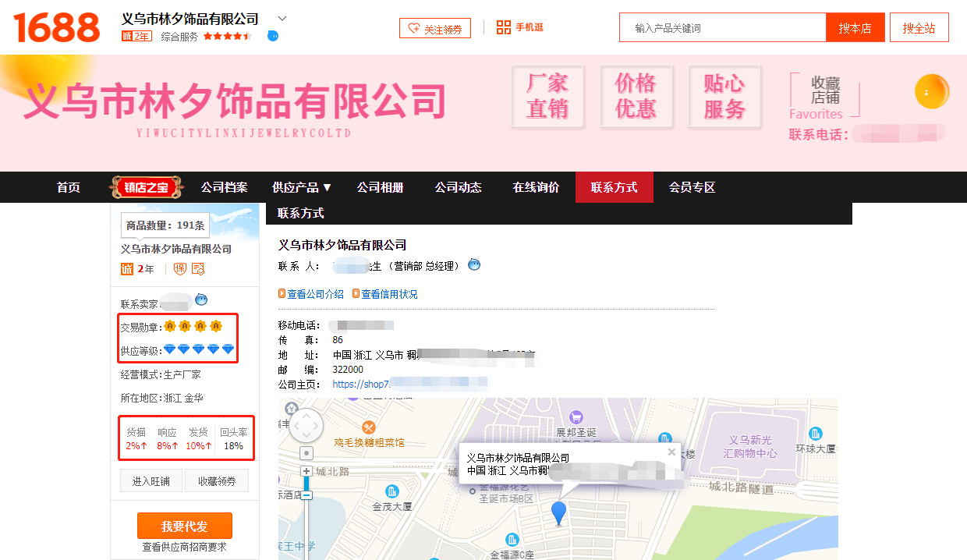Open the company homepage https://shop7 link
This screenshot has width=967, height=560.
[x=409, y=384]
